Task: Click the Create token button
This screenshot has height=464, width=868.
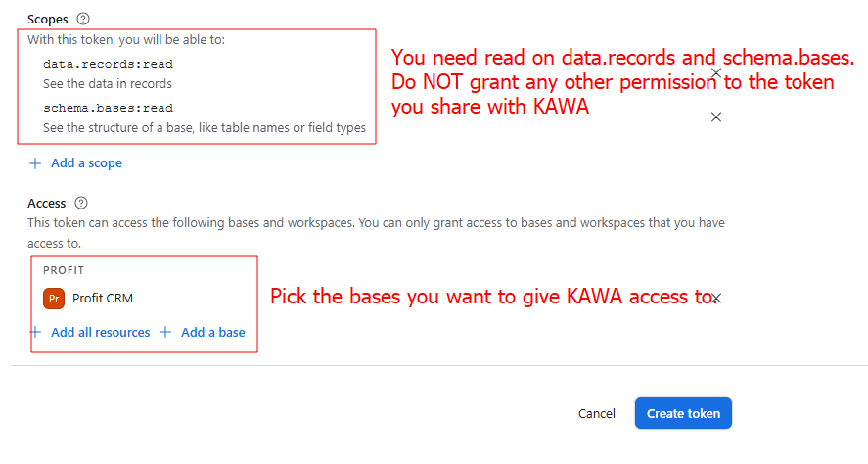Action: [683, 413]
